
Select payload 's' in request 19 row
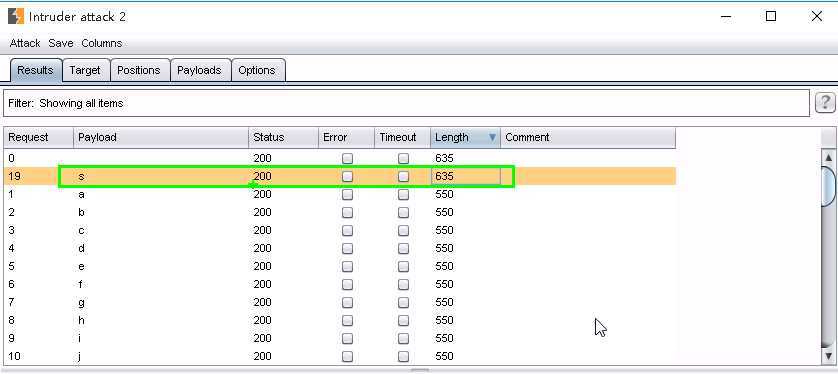click(x=81, y=176)
